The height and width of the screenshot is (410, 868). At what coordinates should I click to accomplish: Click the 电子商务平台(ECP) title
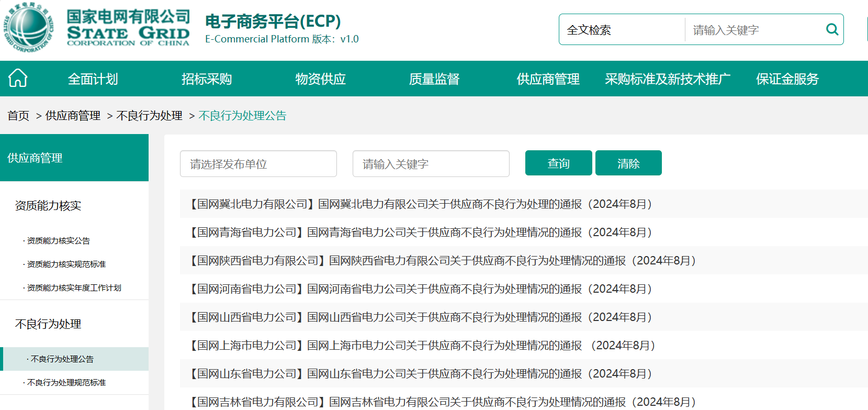tap(273, 21)
